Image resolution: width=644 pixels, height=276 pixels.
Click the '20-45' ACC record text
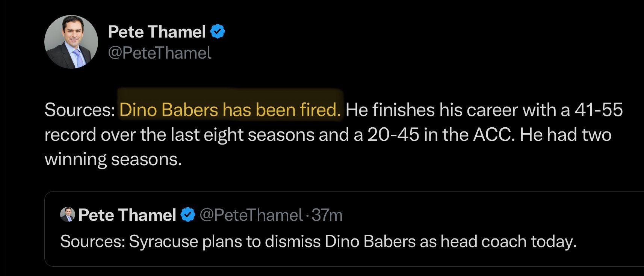[x=393, y=135]
